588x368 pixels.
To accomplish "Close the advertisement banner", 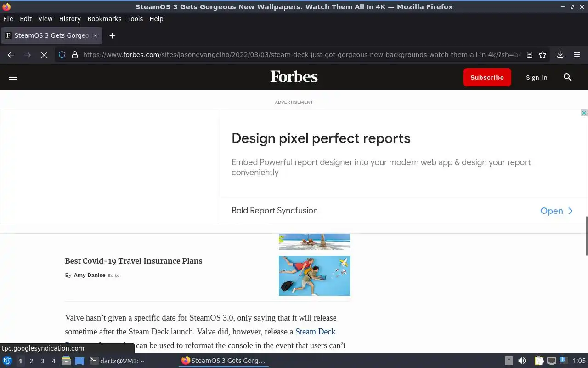I will tap(584, 113).
